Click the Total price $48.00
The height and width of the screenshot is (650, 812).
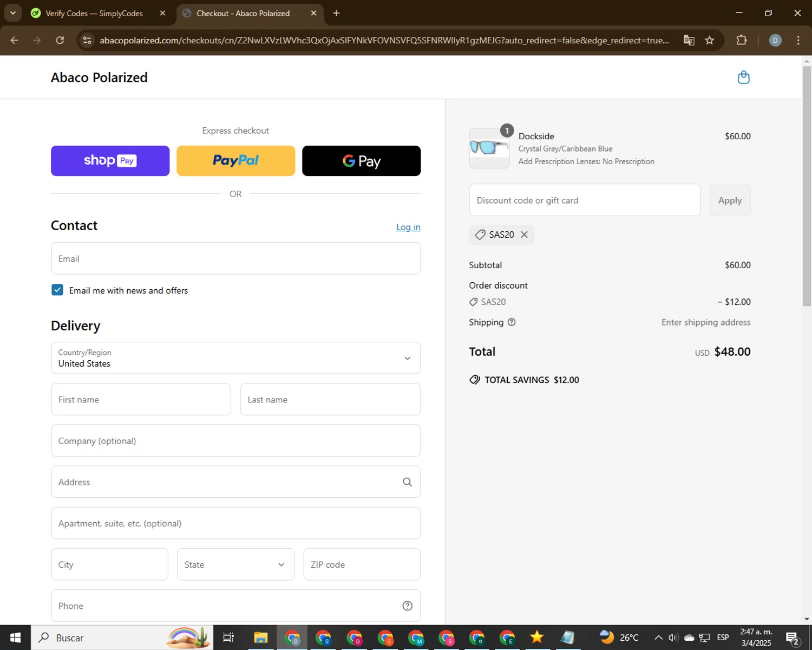pos(732,352)
